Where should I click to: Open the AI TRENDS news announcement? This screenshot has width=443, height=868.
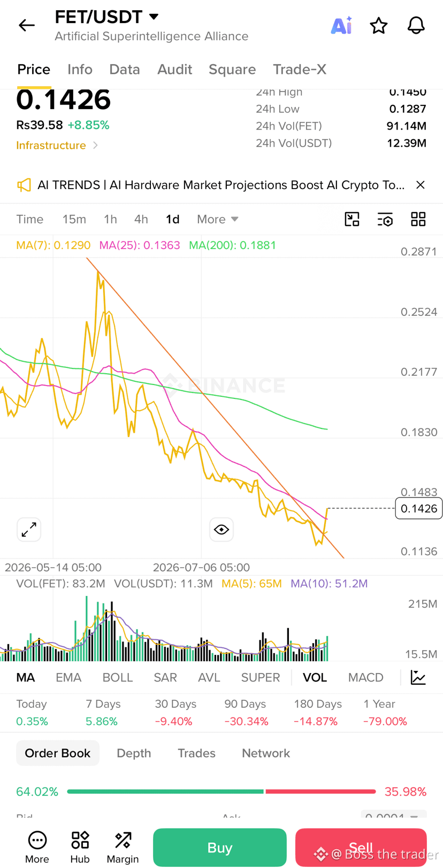[x=221, y=185]
